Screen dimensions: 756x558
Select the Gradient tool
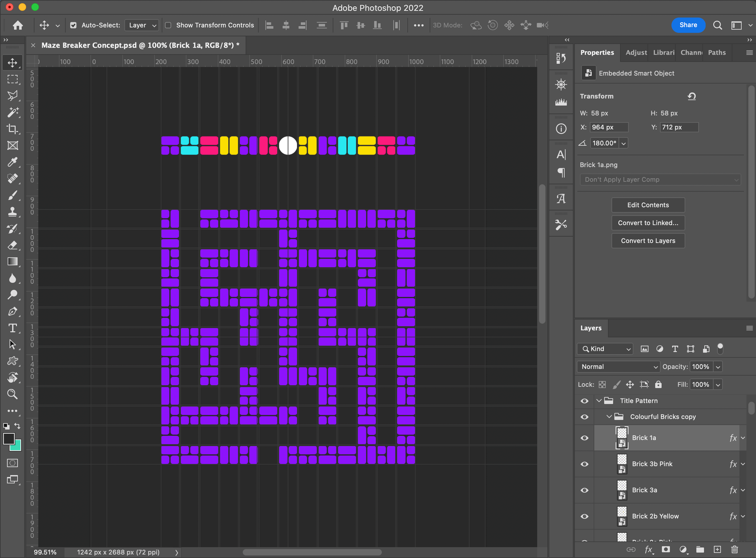(x=12, y=262)
